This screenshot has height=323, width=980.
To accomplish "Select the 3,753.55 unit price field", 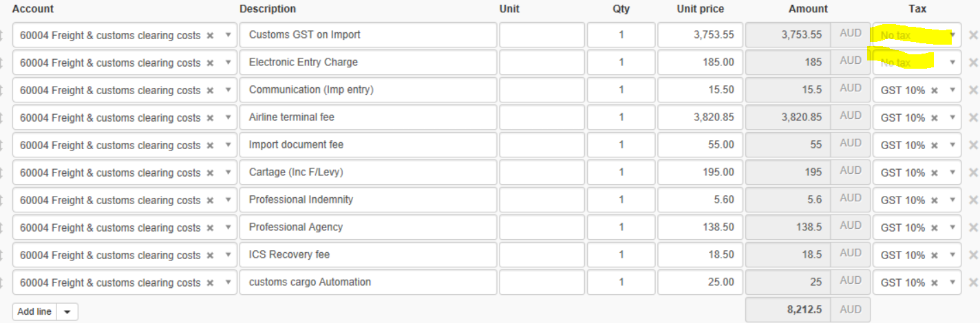I will click(700, 35).
